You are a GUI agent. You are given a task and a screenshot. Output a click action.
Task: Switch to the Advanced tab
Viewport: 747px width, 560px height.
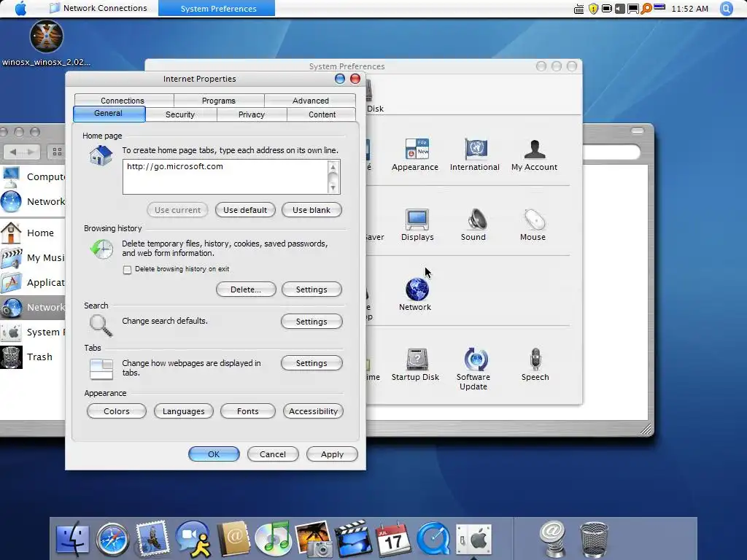(311, 101)
